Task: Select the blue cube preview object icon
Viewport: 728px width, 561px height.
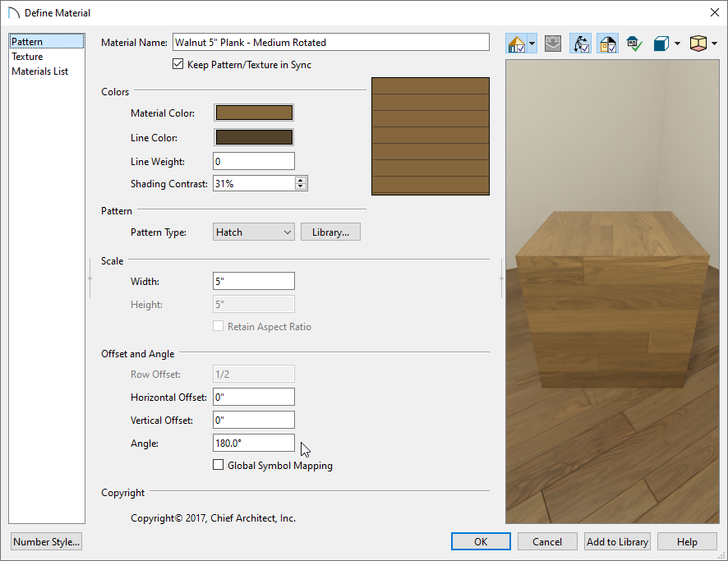Action: (x=662, y=43)
